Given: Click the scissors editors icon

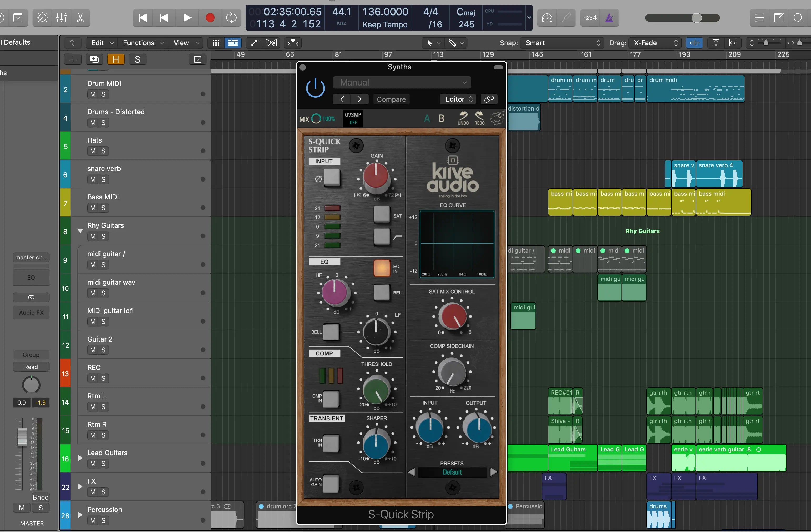Looking at the screenshot, I should [x=81, y=17].
